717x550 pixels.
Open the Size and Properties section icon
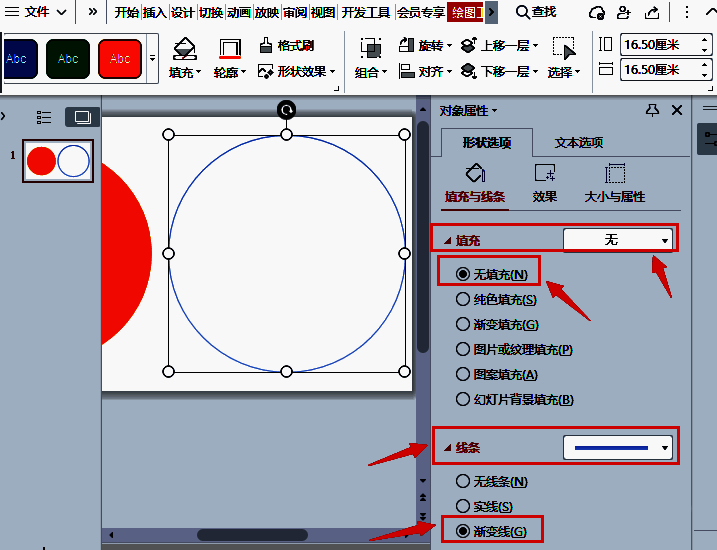(x=615, y=174)
